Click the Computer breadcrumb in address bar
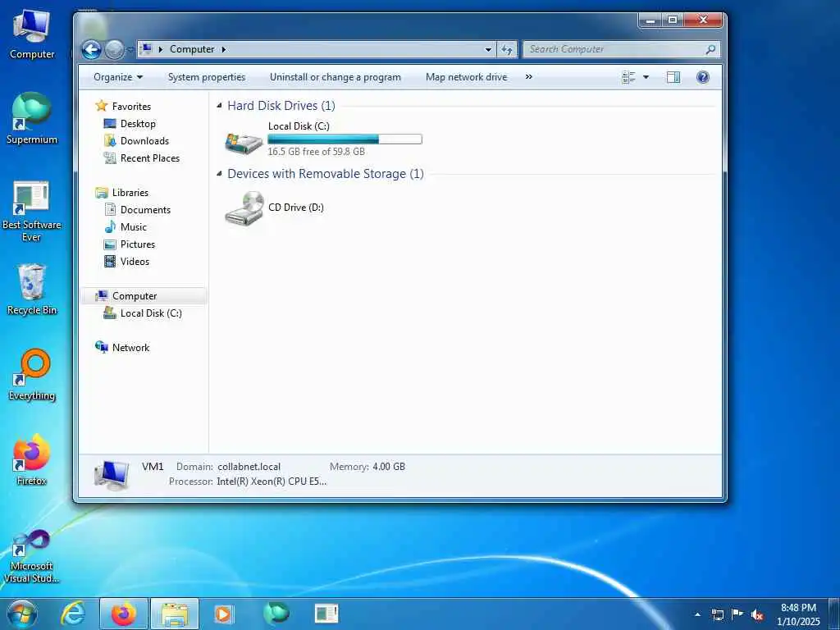The height and width of the screenshot is (630, 840). 192,49
